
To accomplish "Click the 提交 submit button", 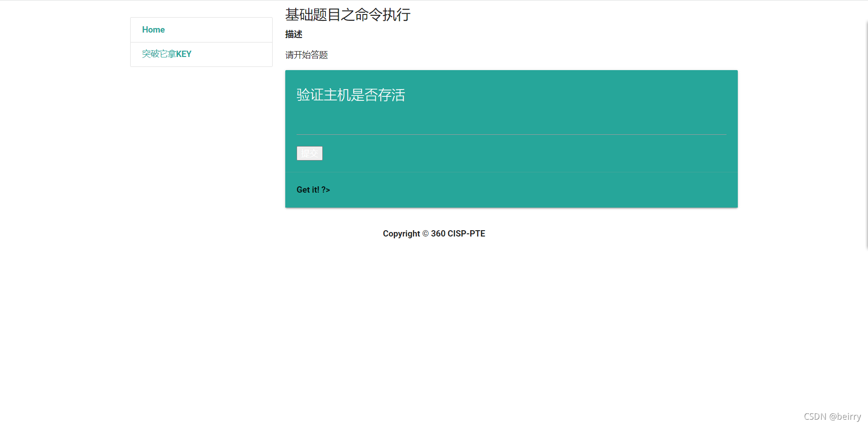I will tap(309, 153).
